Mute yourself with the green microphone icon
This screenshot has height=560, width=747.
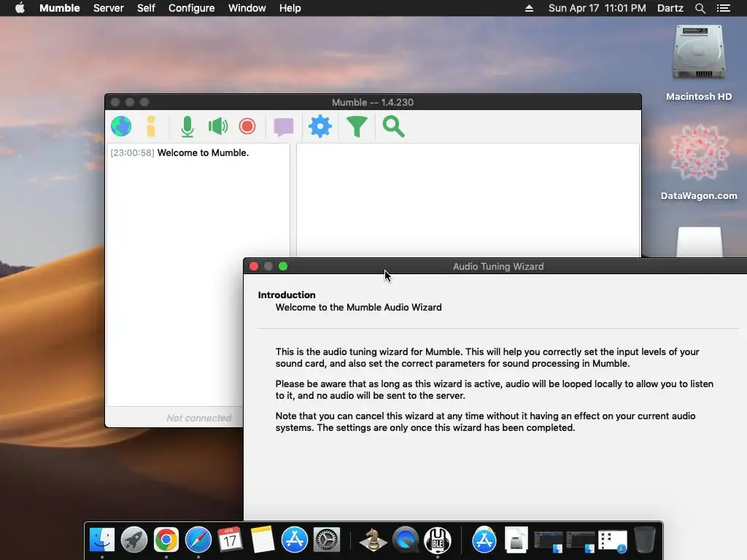point(187,127)
